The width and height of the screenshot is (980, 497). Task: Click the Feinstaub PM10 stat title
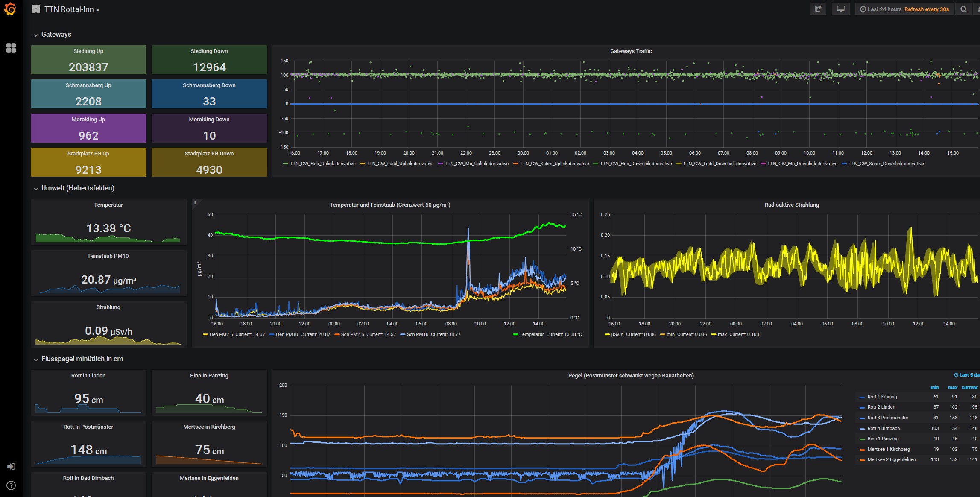[x=108, y=256]
